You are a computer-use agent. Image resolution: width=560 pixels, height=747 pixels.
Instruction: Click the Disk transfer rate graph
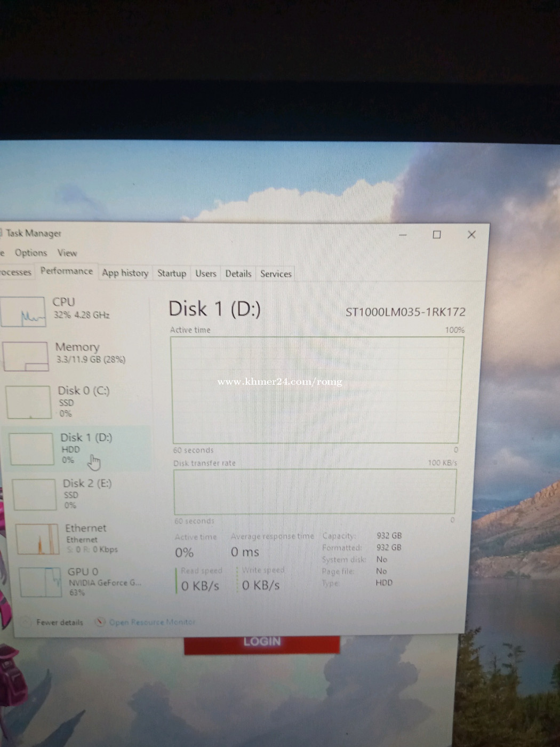point(315,491)
